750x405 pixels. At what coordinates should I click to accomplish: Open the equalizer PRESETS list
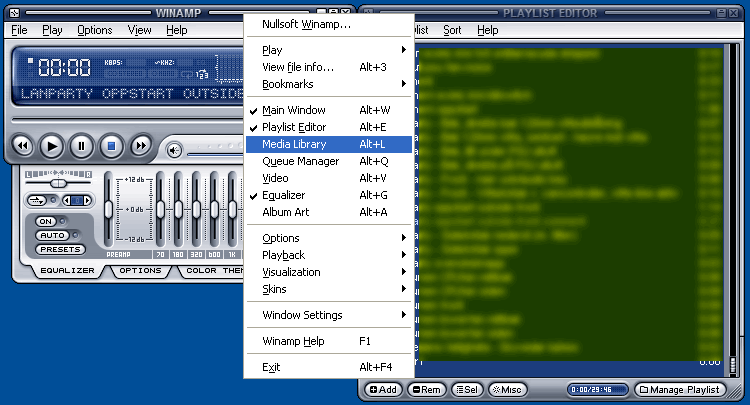(x=60, y=249)
